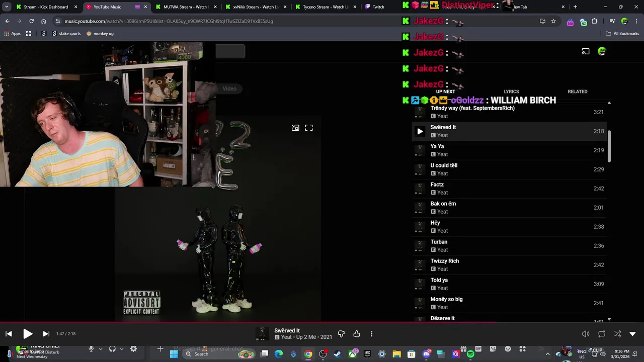Go to browser home page
Image resolution: width=644 pixels, height=362 pixels.
[x=43, y=21]
